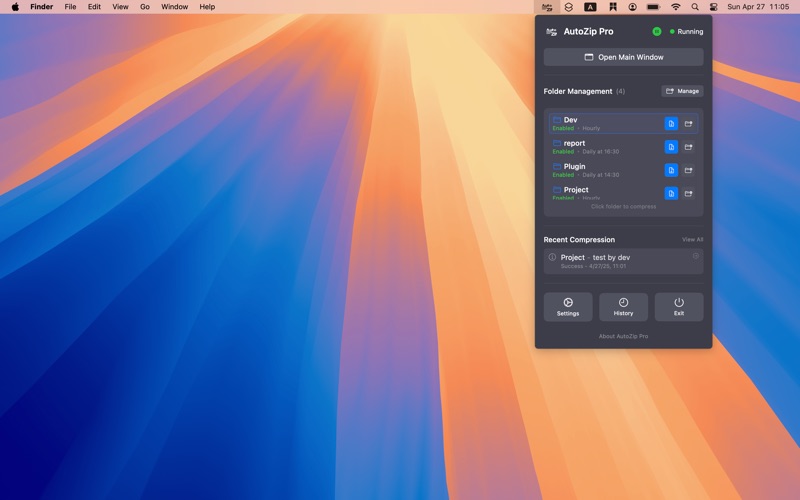Click open-folder button in report row
This screenshot has height=500, width=800.
pos(688,147)
